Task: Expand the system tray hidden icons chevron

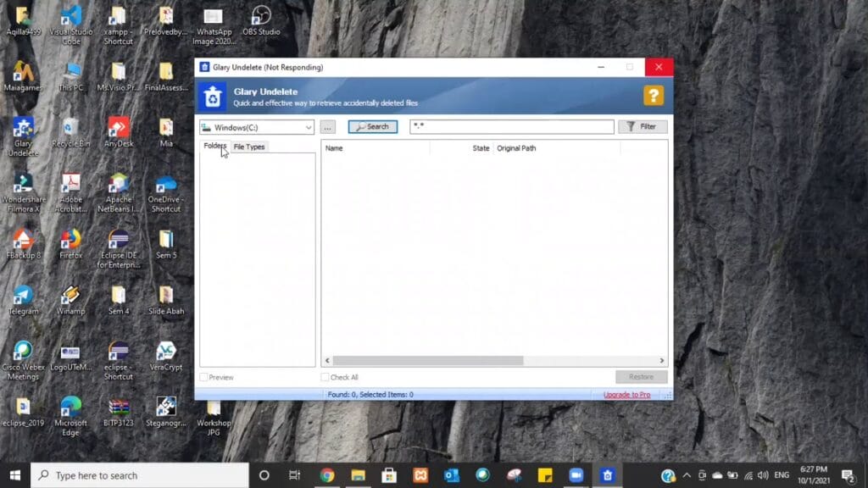Action: 687,475
